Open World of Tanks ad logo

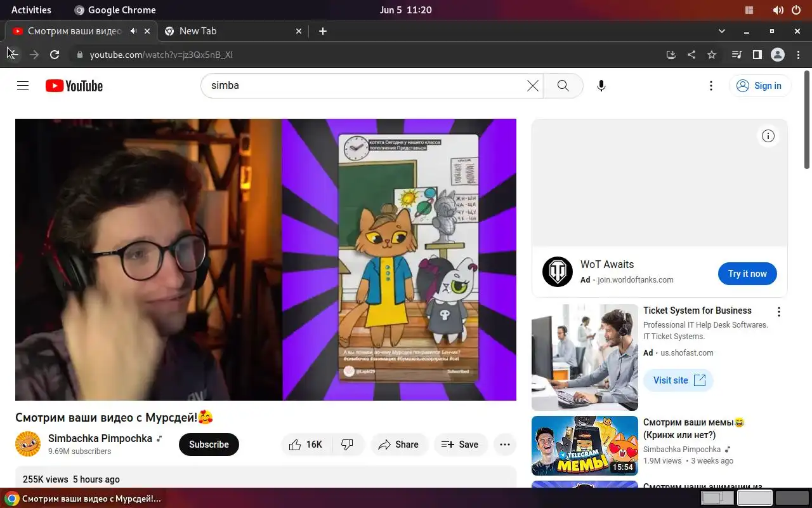click(558, 272)
